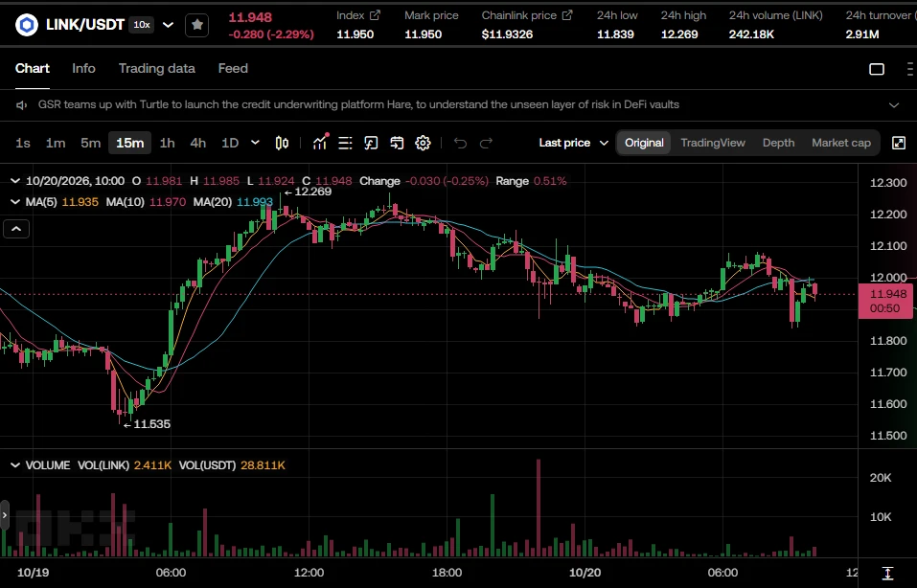The height and width of the screenshot is (588, 917).
Task: Open the Last price dropdown
Action: [573, 143]
